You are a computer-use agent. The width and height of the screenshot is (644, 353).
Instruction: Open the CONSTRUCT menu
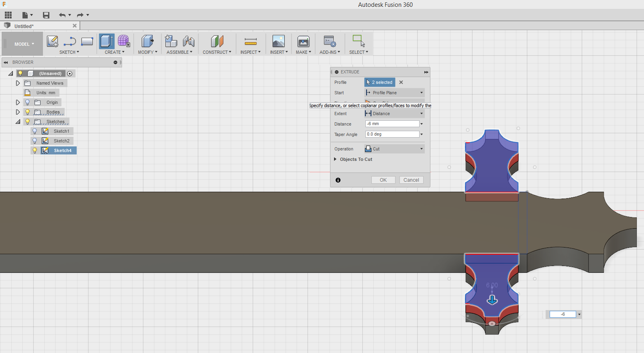pyautogui.click(x=217, y=52)
